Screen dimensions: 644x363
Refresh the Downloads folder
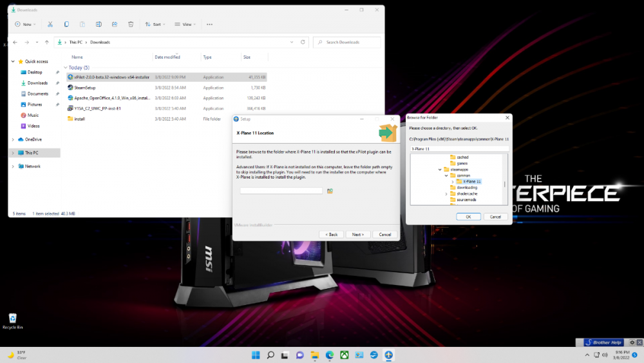[303, 42]
